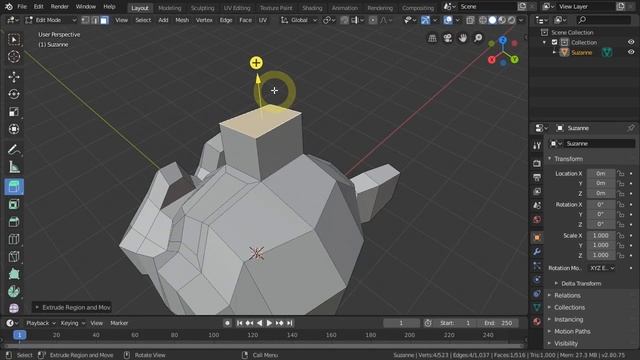Select the Knife tool
This screenshot has width=640, height=360.
pos(14,256)
